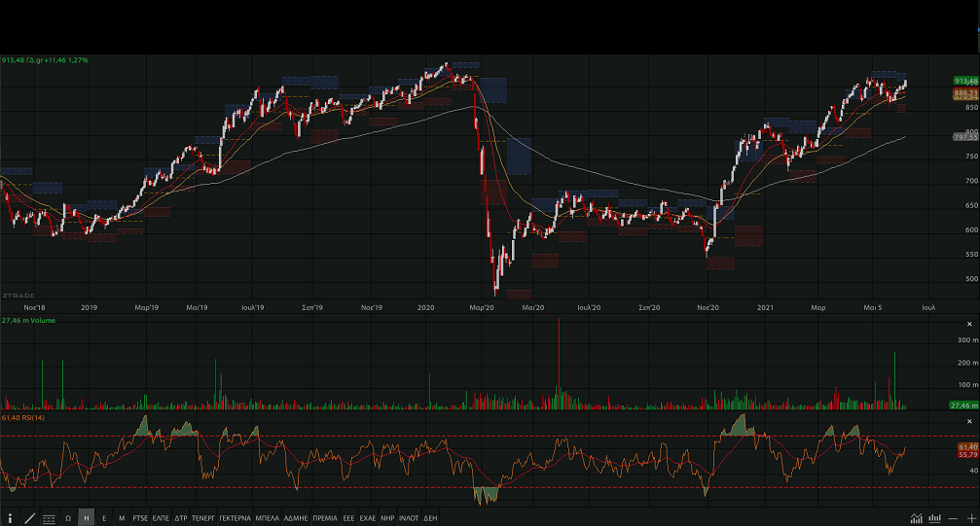
Task: Switch to the E weekly timeframe
Action: pyautogui.click(x=104, y=518)
